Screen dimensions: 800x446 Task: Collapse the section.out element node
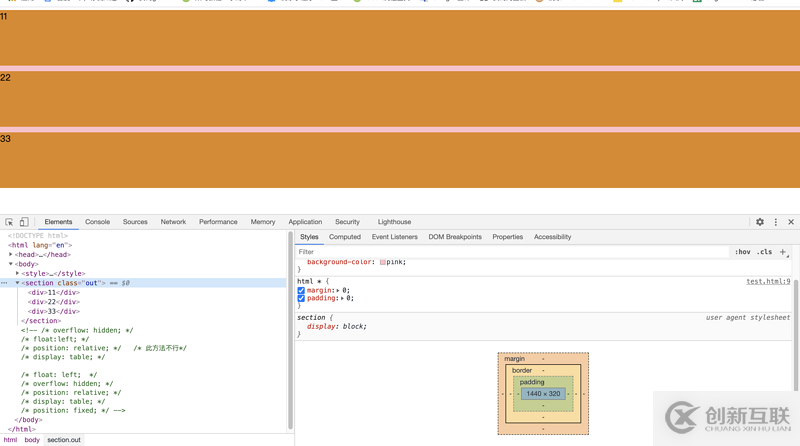(17, 283)
